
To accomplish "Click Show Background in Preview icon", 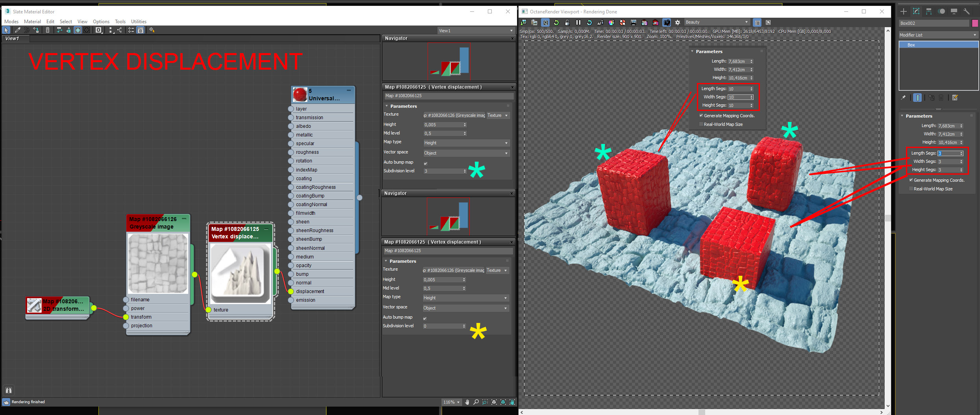I will 87,30.
